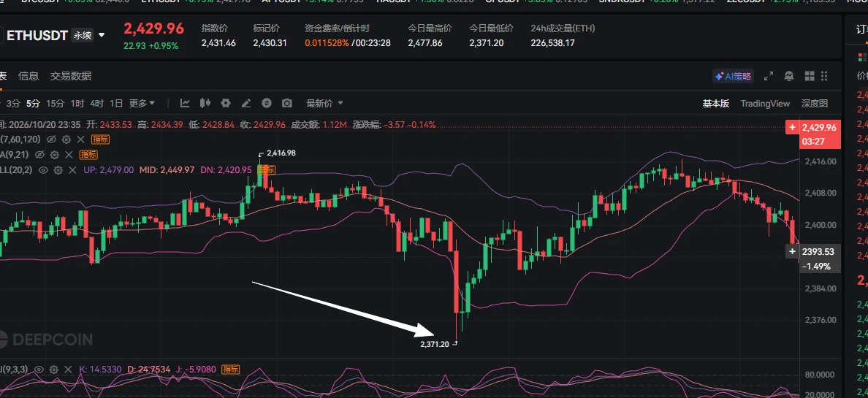
Task: Switch to the 交易数据 tab
Action: [x=71, y=77]
